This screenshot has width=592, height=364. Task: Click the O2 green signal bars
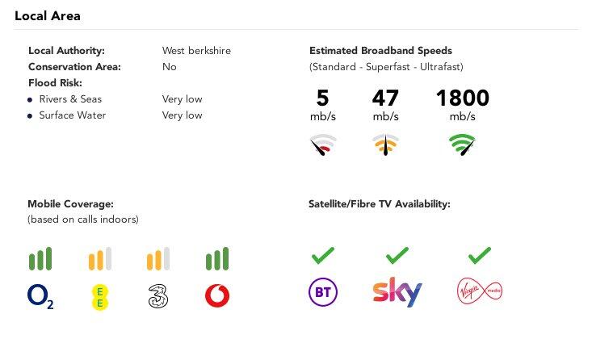(40, 259)
